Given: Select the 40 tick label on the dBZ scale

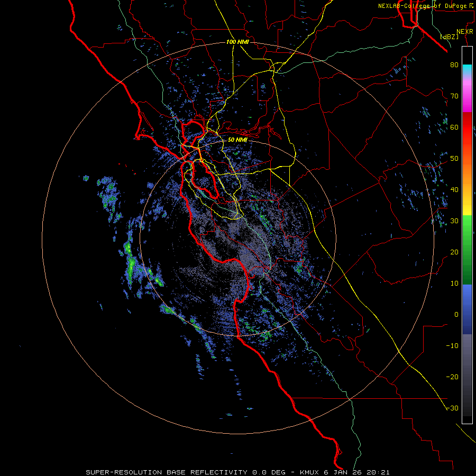Looking at the screenshot, I should 454,190.
